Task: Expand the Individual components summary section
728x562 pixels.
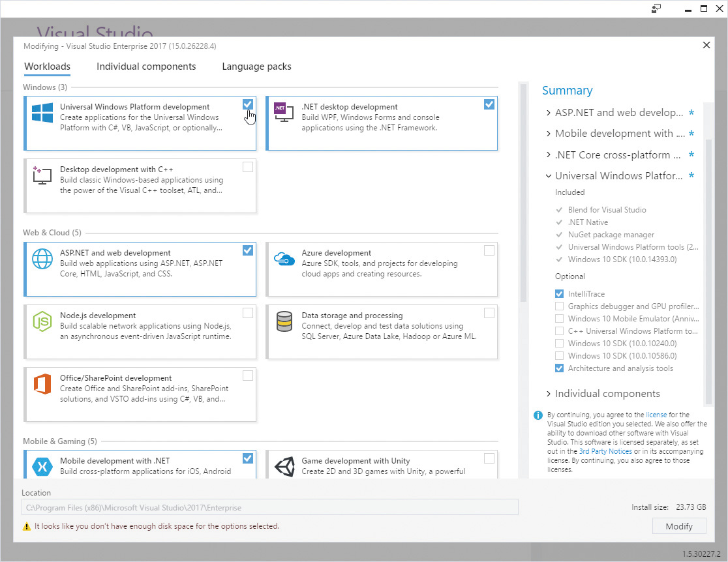Action: coord(549,394)
